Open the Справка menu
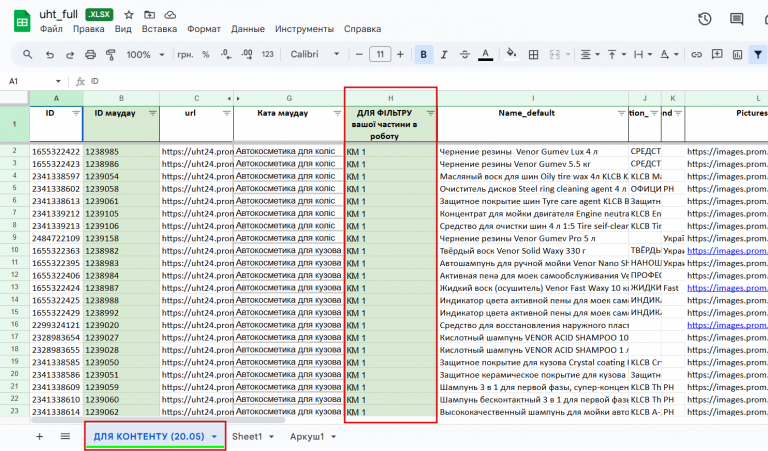The image size is (768, 451). point(362,29)
